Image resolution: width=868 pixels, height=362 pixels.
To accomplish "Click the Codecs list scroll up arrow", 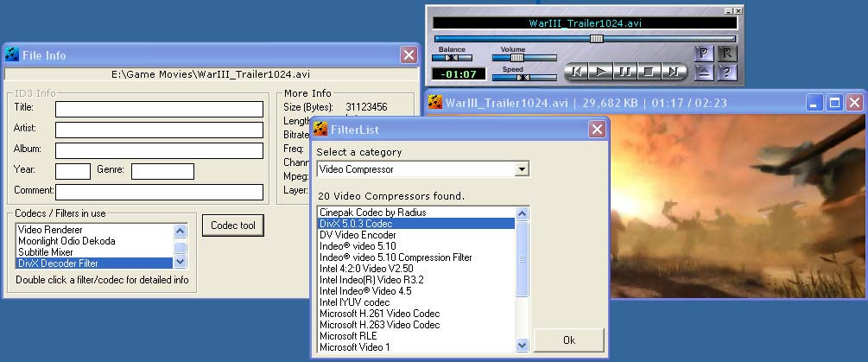I will (x=181, y=231).
